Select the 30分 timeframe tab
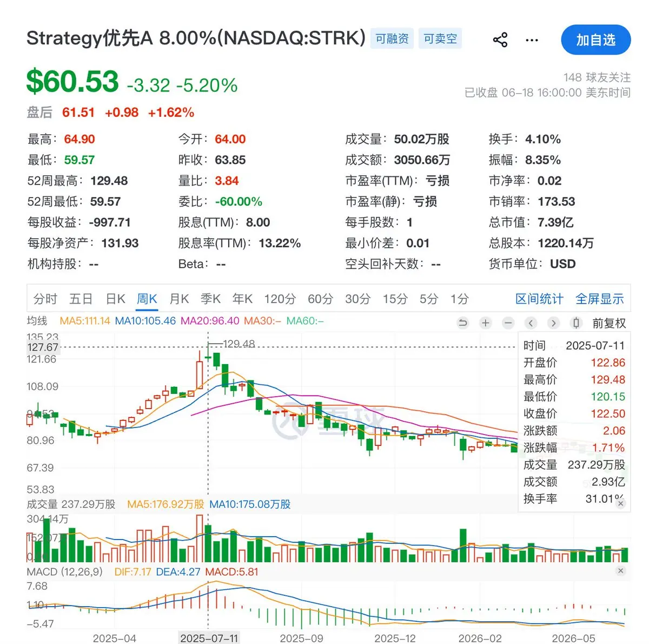Image resolution: width=649 pixels, height=644 pixels. pyautogui.click(x=358, y=299)
